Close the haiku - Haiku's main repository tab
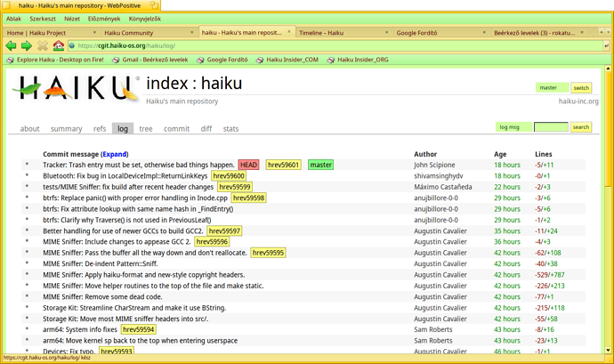The image size is (614, 364). pyautogui.click(x=289, y=32)
